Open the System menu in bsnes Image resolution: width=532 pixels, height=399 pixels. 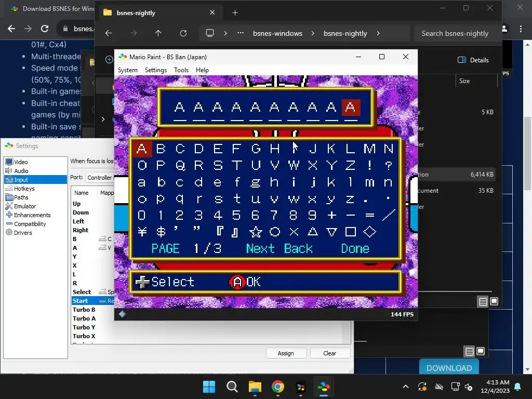click(x=128, y=70)
